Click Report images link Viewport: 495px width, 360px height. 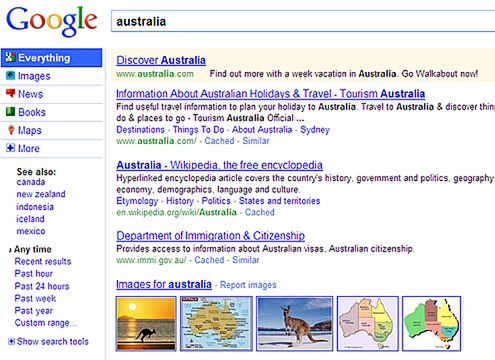point(248,285)
